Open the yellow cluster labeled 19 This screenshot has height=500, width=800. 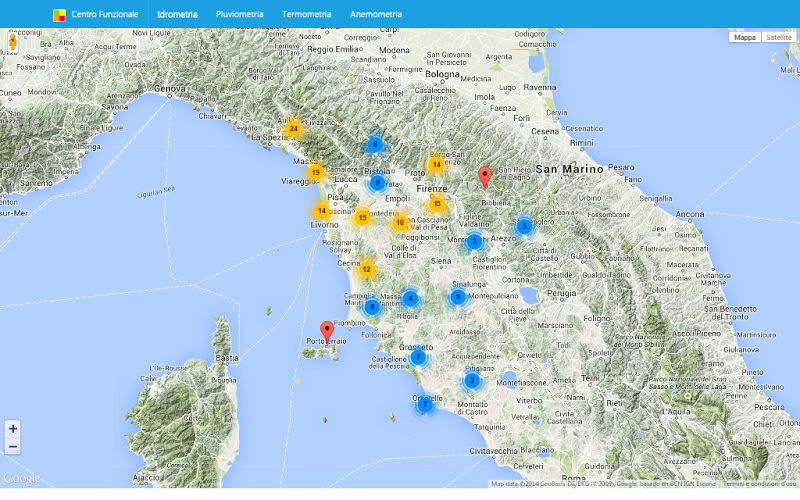point(316,172)
